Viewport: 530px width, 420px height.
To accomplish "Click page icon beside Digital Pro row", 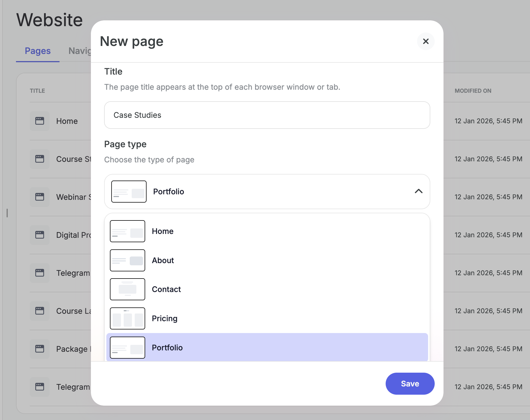I will tap(40, 235).
